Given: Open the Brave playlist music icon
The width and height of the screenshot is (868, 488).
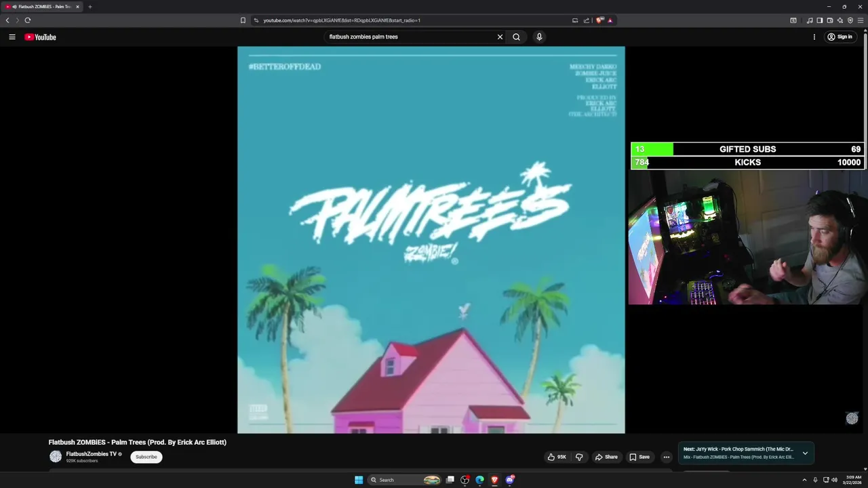Looking at the screenshot, I should coord(810,20).
